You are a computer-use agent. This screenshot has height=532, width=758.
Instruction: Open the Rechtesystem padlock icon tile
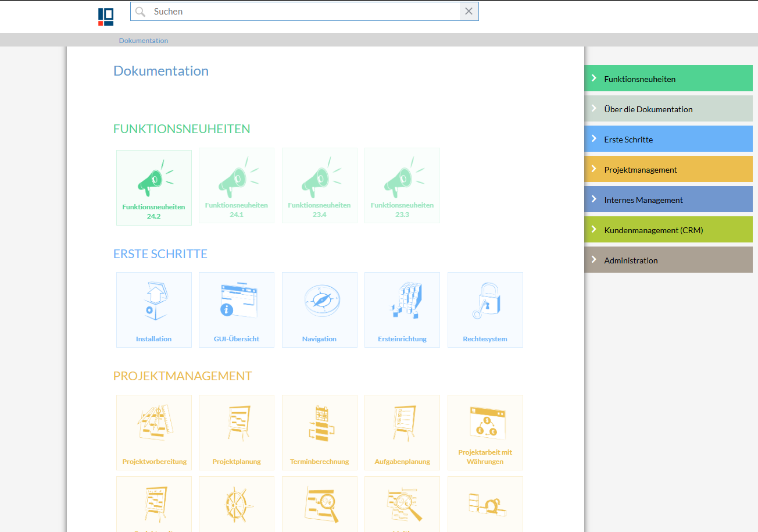pyautogui.click(x=485, y=310)
